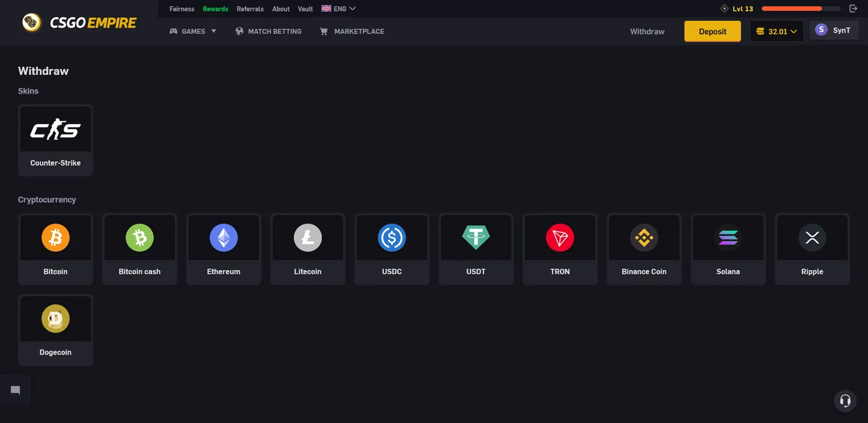The image size is (868, 423).
Task: Choose the orange Bitcoin coin icon
Action: pos(56,238)
